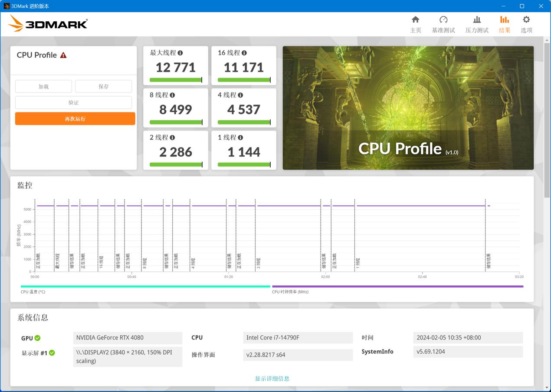Screen dimensions: 551x392
Task: Click info icon beside 2 线程
Action: (172, 137)
